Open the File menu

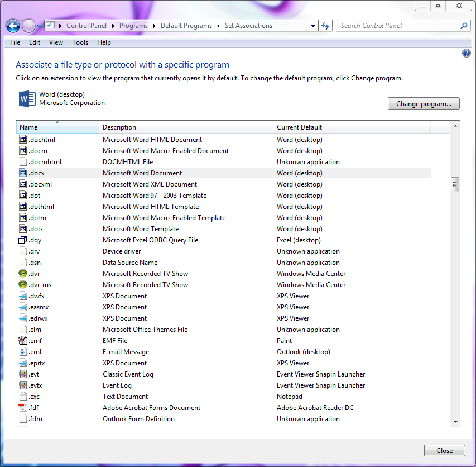[x=15, y=42]
